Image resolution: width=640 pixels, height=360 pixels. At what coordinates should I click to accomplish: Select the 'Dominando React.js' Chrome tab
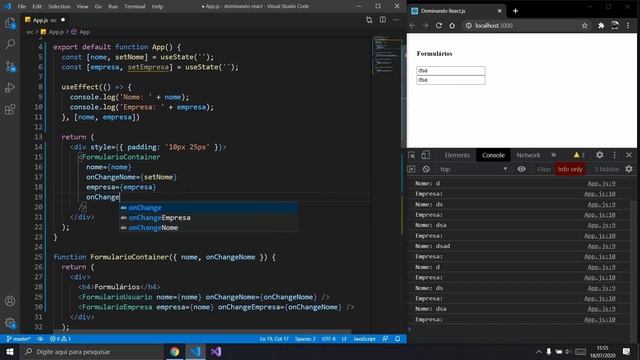(x=456, y=11)
